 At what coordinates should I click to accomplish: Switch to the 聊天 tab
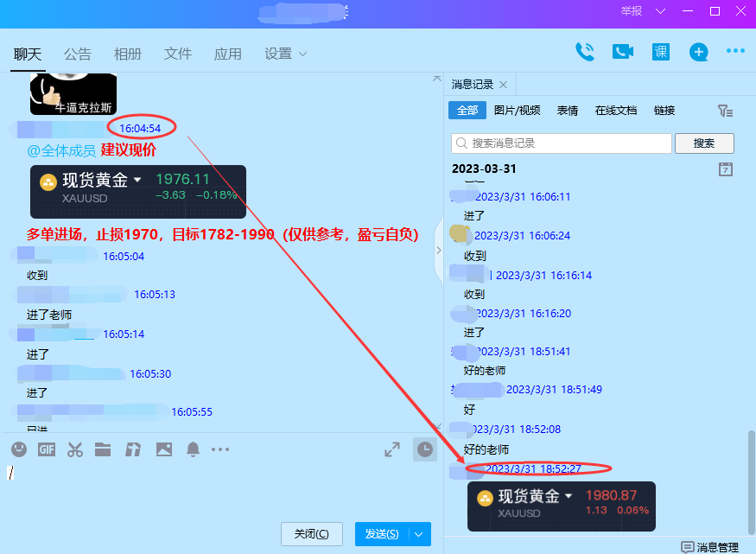click(28, 54)
